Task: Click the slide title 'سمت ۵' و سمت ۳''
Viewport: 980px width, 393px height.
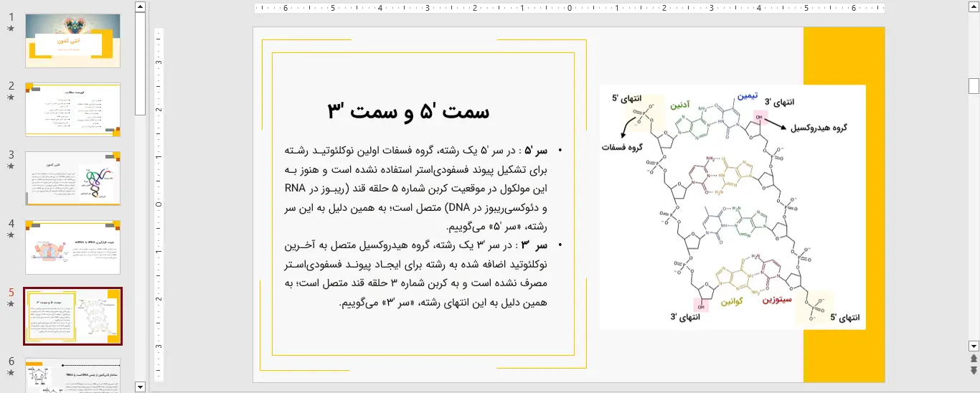Action: coord(409,112)
